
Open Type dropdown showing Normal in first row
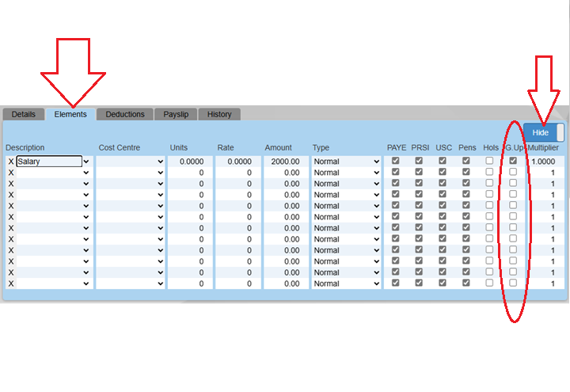346,162
